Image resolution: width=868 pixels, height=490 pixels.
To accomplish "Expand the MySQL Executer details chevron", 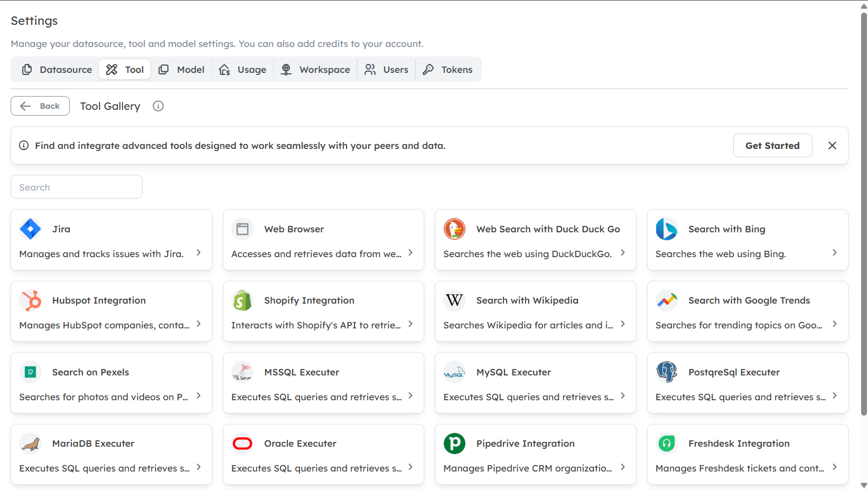I will tap(623, 395).
